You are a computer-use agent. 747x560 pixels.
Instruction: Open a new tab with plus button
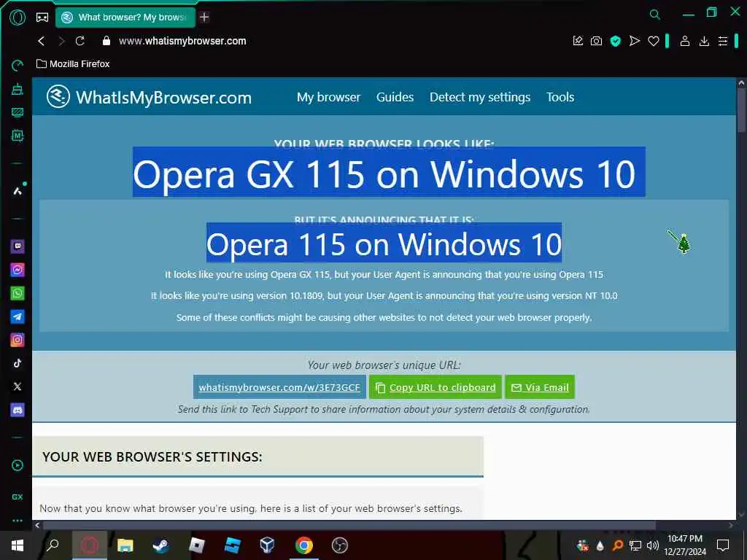(204, 17)
